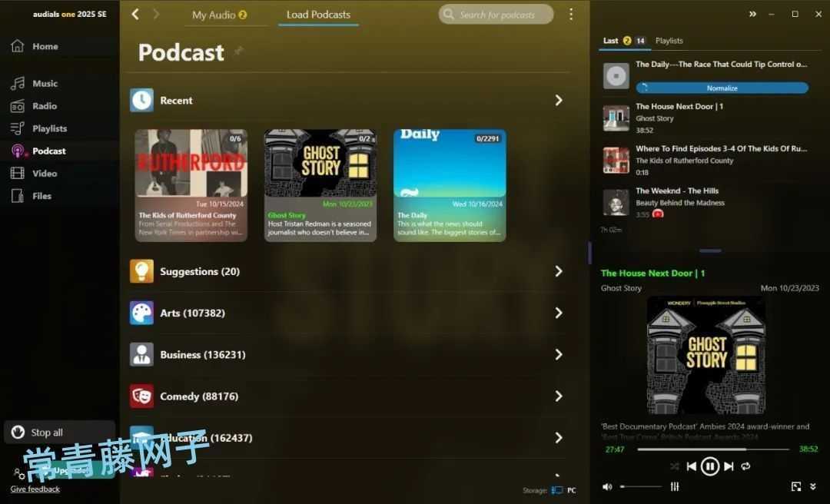Viewport: 830px width, 504px height.
Task: Expand Arts (107382) category arrow
Action: click(559, 313)
